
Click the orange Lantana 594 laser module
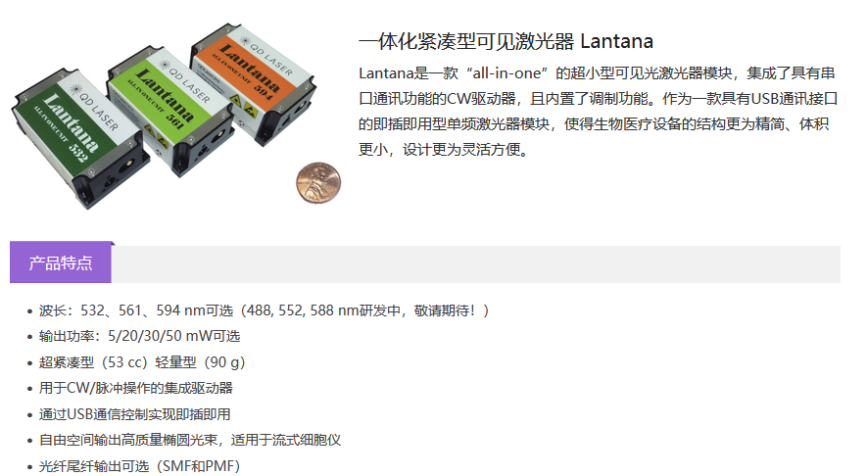252,83
